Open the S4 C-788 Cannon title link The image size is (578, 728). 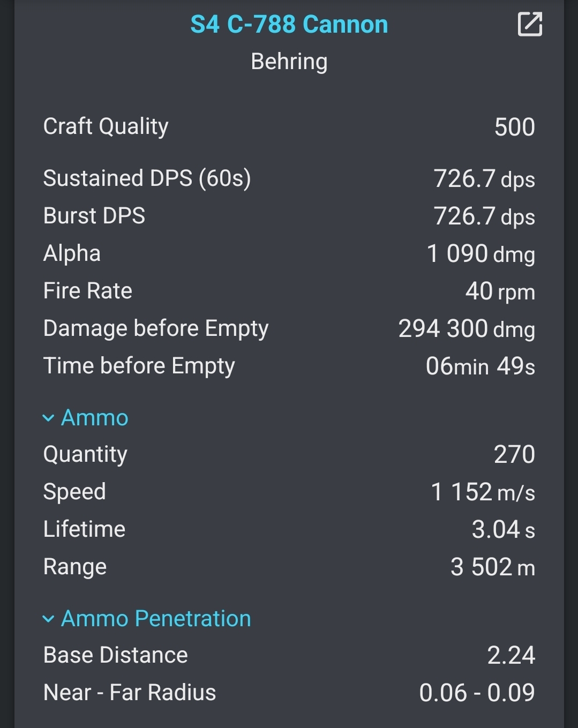289,25
